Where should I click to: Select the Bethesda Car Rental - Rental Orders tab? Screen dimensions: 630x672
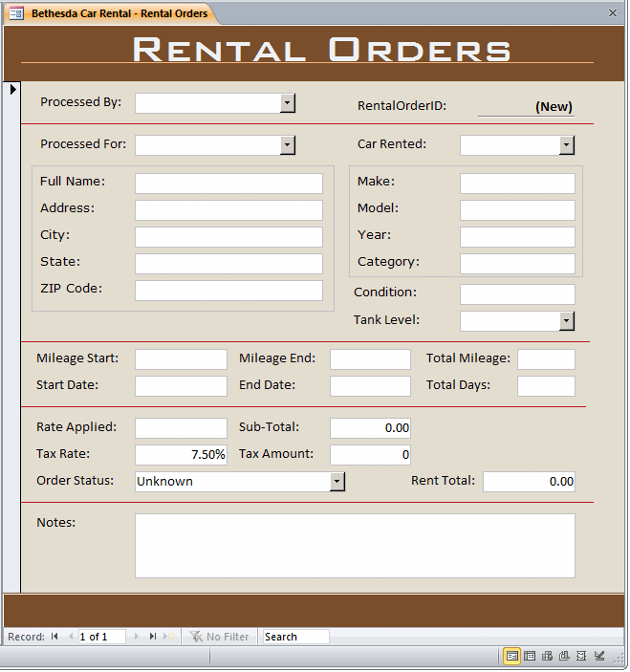point(112,13)
